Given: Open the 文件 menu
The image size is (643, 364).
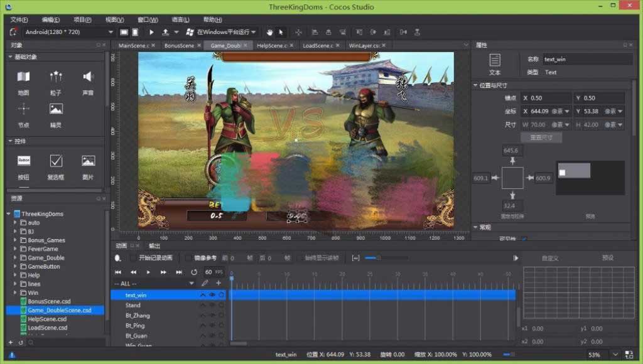Looking at the screenshot, I should pyautogui.click(x=20, y=19).
